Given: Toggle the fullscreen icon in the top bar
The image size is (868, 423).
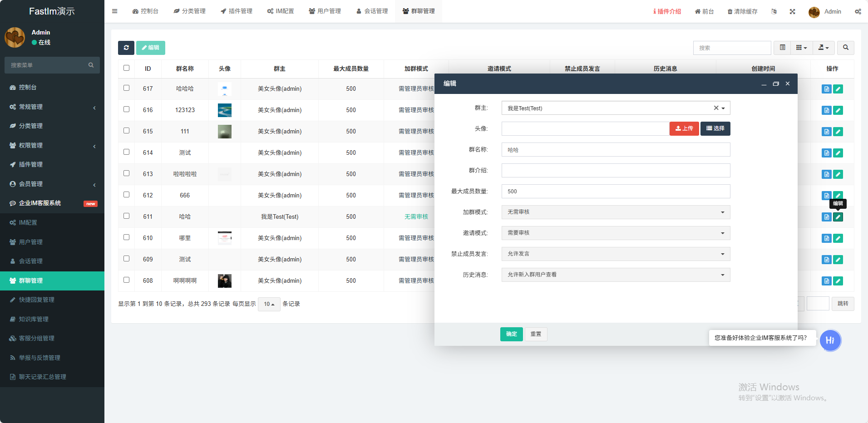Looking at the screenshot, I should pos(792,12).
